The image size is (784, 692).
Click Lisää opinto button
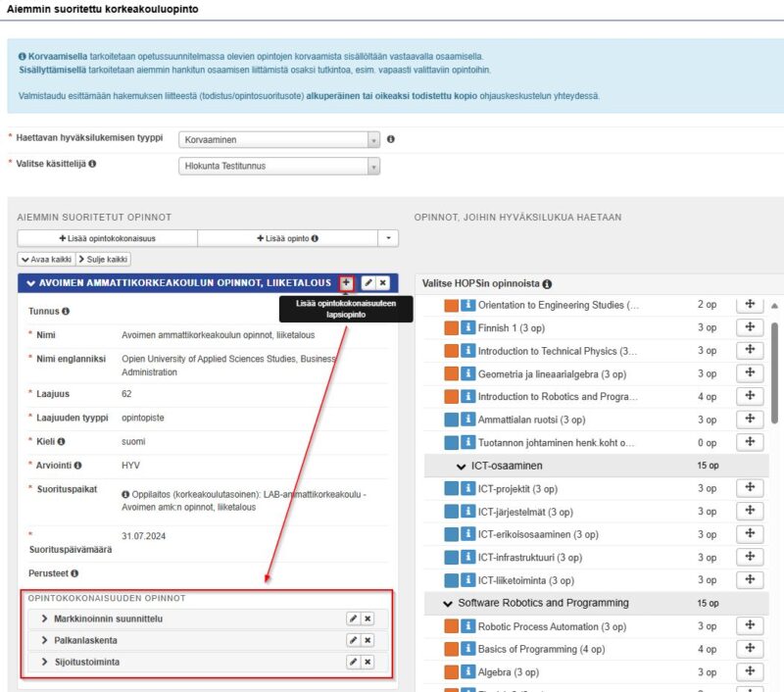coord(287,238)
